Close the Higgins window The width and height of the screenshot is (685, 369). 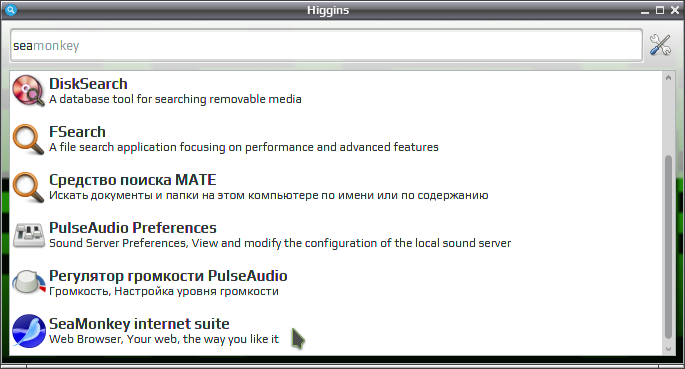point(675,10)
